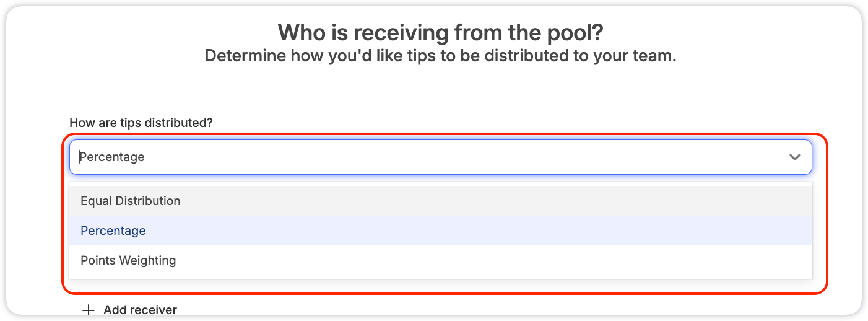The image size is (868, 321).
Task: Focus the dropdown field showing Percentage
Action: pos(440,157)
